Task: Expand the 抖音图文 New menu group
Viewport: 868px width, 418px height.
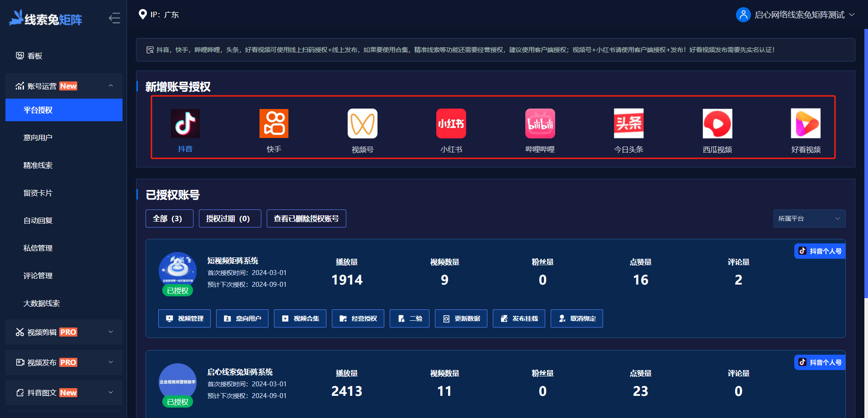Action: (x=64, y=393)
